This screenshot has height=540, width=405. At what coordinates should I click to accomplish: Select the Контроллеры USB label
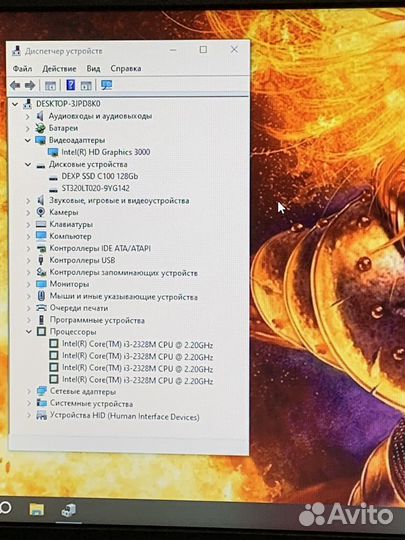tap(82, 260)
